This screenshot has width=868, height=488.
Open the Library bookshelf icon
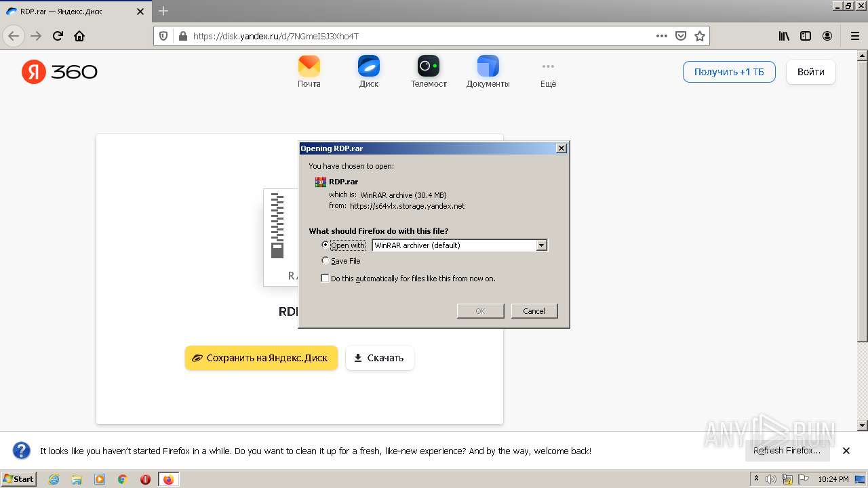click(784, 36)
